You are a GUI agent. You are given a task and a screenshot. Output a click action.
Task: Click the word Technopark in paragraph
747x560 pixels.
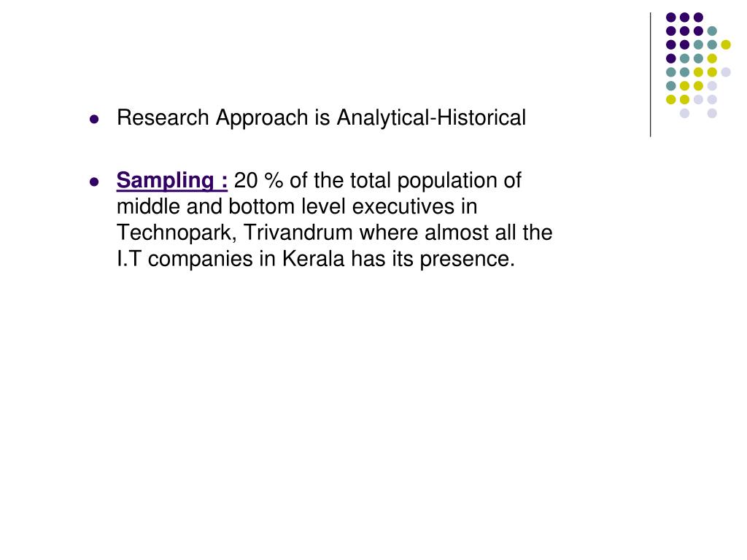tap(177, 233)
